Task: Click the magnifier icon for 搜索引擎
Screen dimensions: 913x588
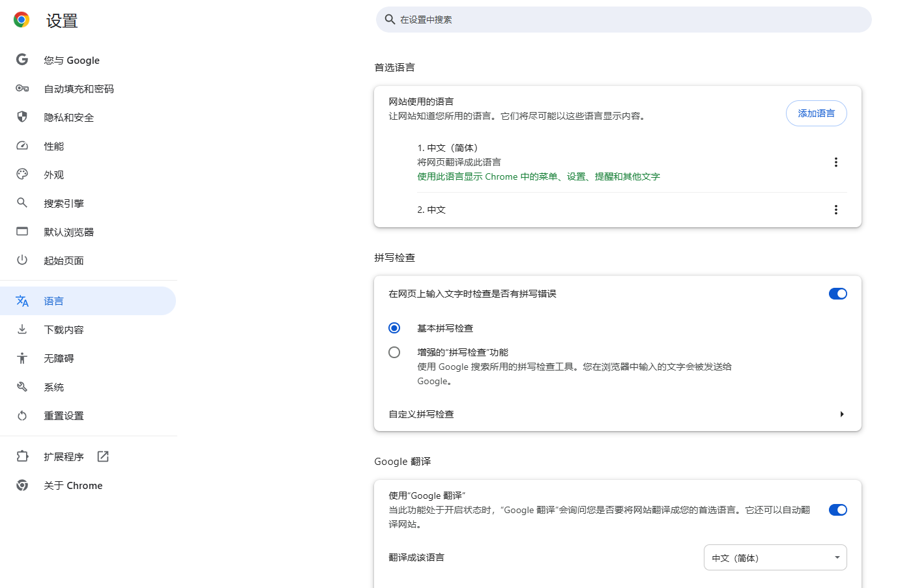Action: pos(22,203)
